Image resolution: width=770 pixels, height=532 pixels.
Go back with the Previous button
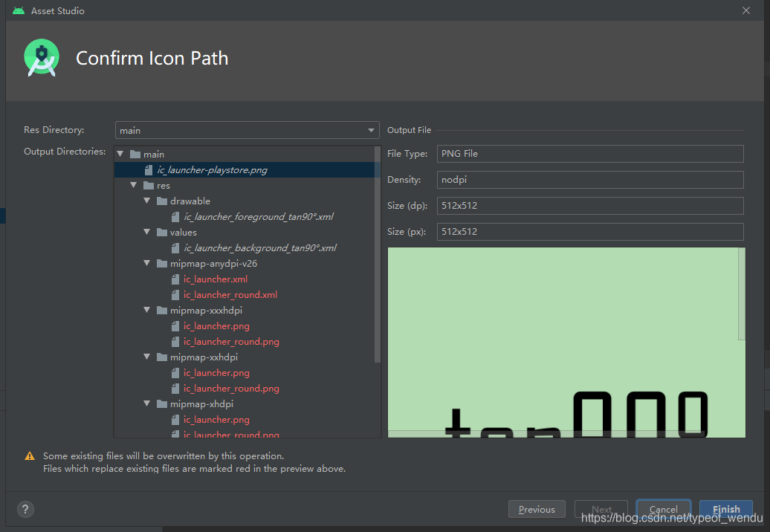click(x=537, y=510)
